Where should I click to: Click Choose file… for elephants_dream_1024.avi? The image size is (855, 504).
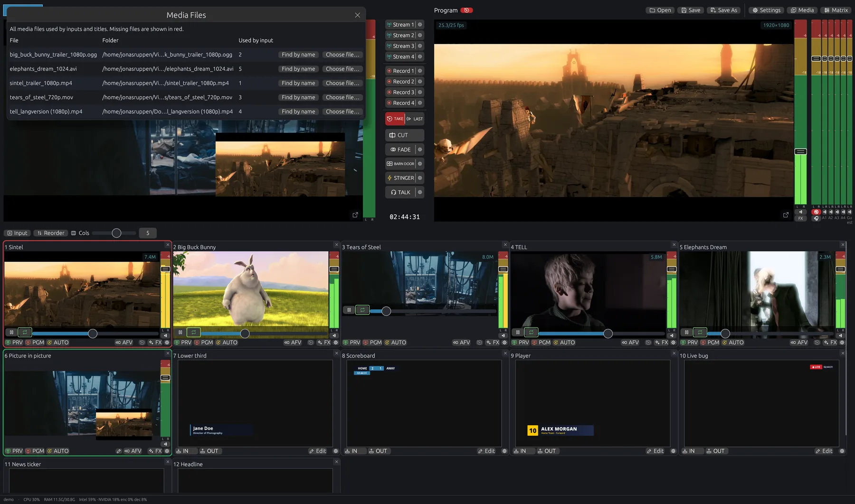pyautogui.click(x=342, y=69)
